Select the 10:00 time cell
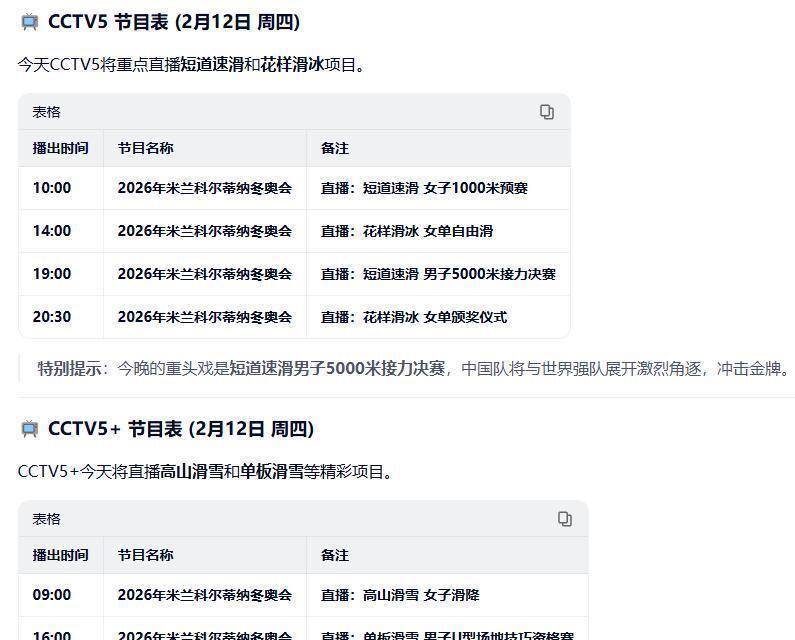The width and height of the screenshot is (795, 640). pos(52,188)
